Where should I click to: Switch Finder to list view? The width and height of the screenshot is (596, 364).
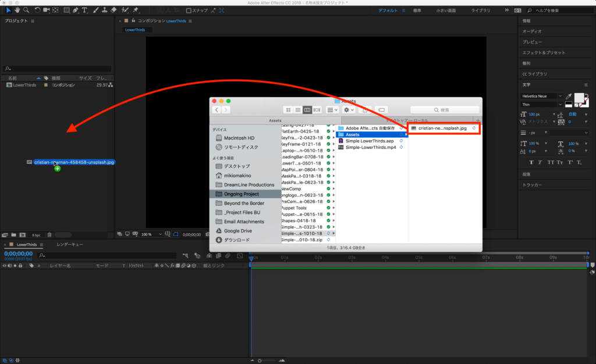[297, 110]
